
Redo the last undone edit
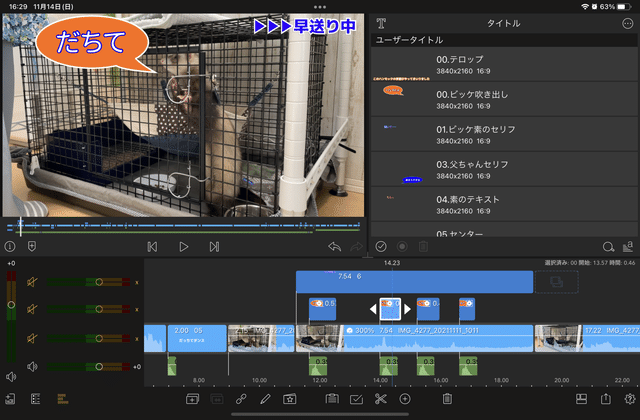pyautogui.click(x=356, y=247)
